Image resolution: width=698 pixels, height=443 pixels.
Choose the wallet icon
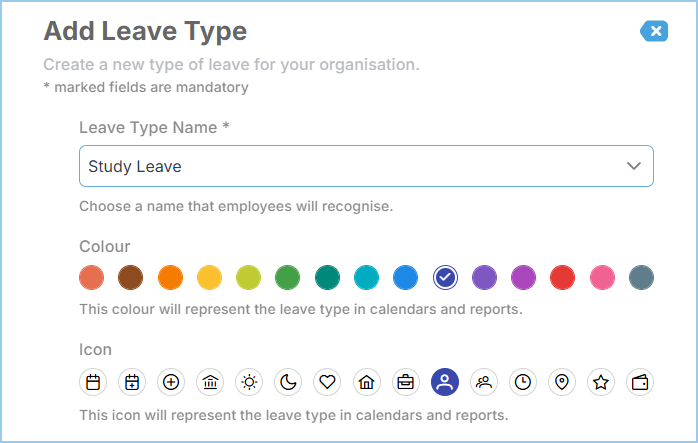click(640, 382)
